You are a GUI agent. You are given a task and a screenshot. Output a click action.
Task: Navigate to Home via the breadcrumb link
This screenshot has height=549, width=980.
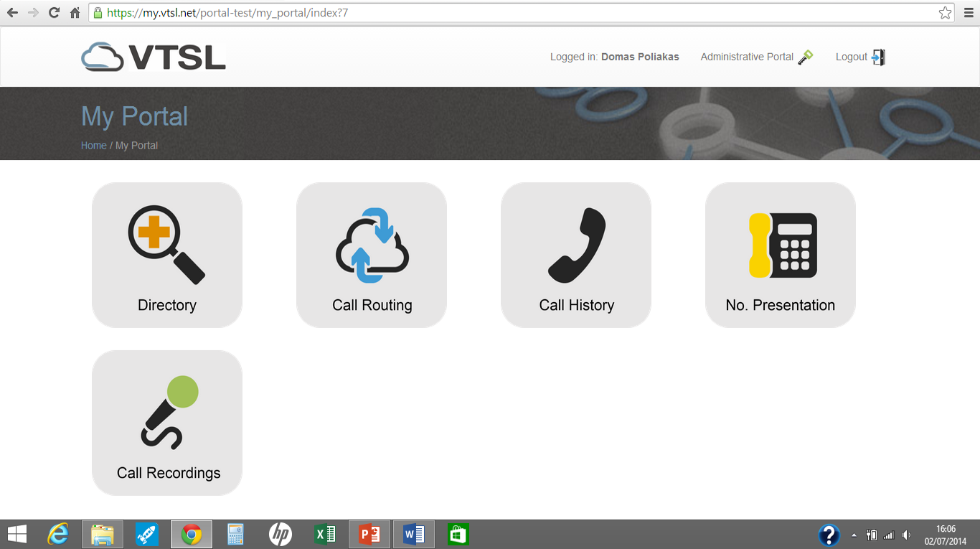93,145
